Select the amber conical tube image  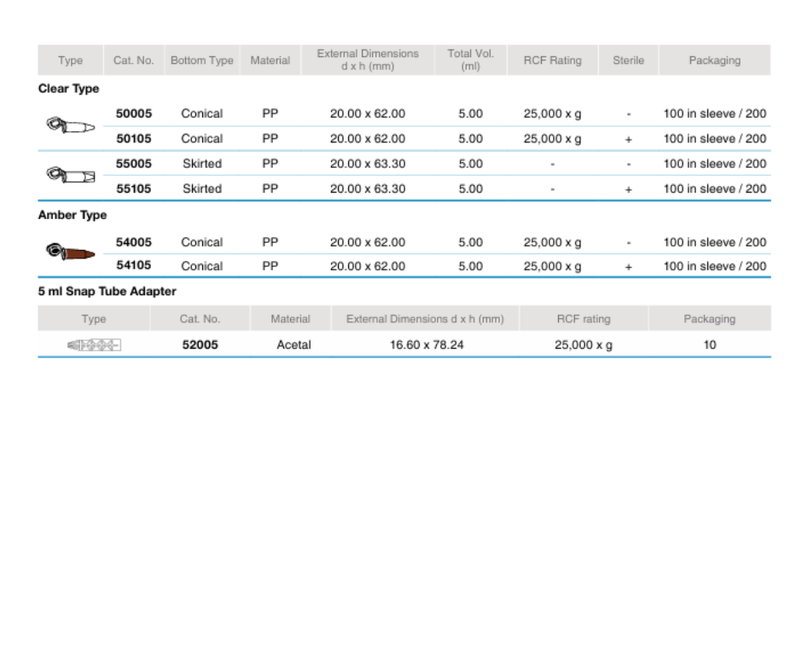[x=70, y=252]
